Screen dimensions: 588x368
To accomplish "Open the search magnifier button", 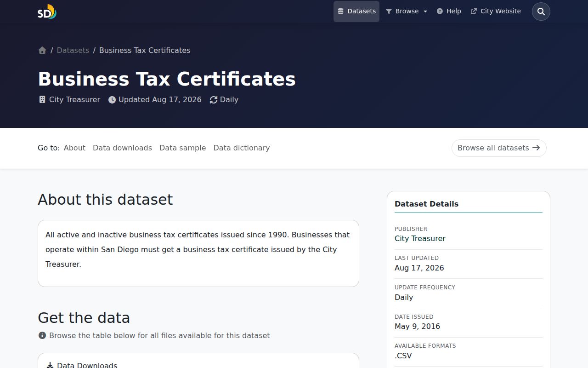I will (541, 11).
